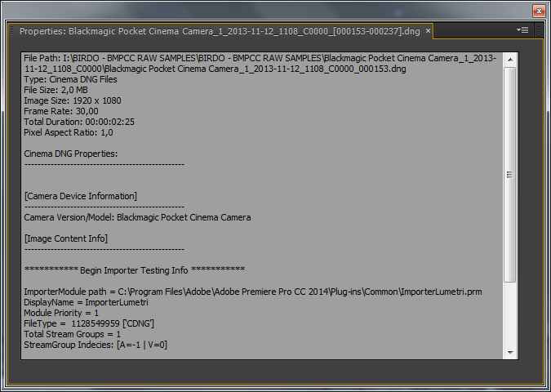The width and height of the screenshot is (551, 392).
Task: Close the floating Properties window
Action: [x=539, y=11]
